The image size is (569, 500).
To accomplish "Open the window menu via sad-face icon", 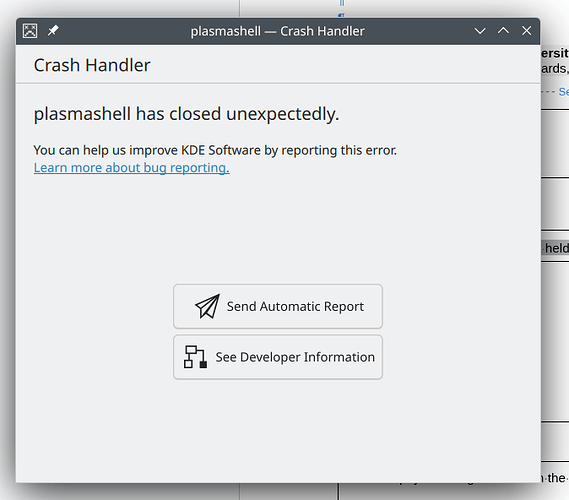I will (x=30, y=31).
